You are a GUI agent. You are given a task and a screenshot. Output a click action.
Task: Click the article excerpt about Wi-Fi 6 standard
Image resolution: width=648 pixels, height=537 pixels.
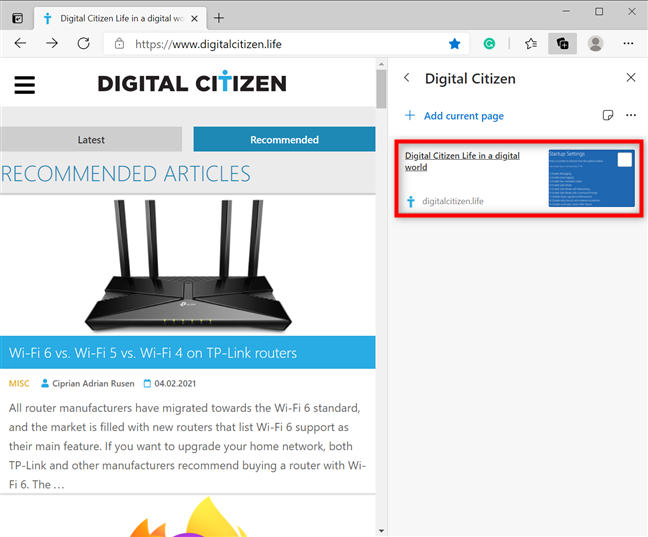[x=187, y=446]
